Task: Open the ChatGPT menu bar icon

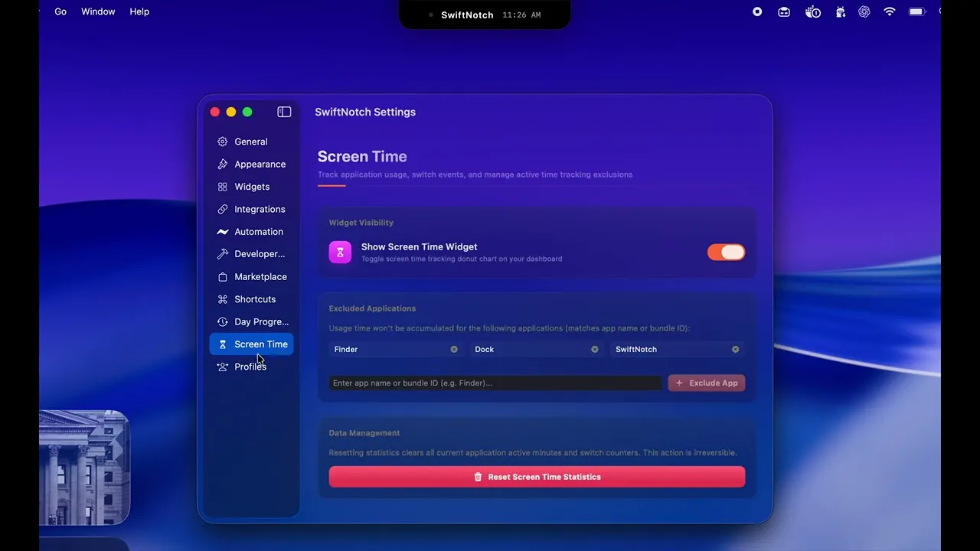Action: [864, 11]
